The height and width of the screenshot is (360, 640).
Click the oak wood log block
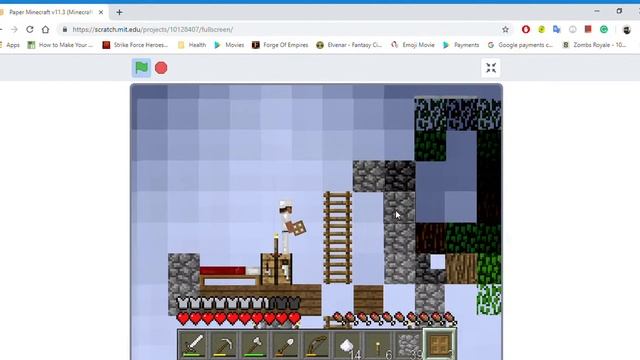pyautogui.click(x=461, y=269)
